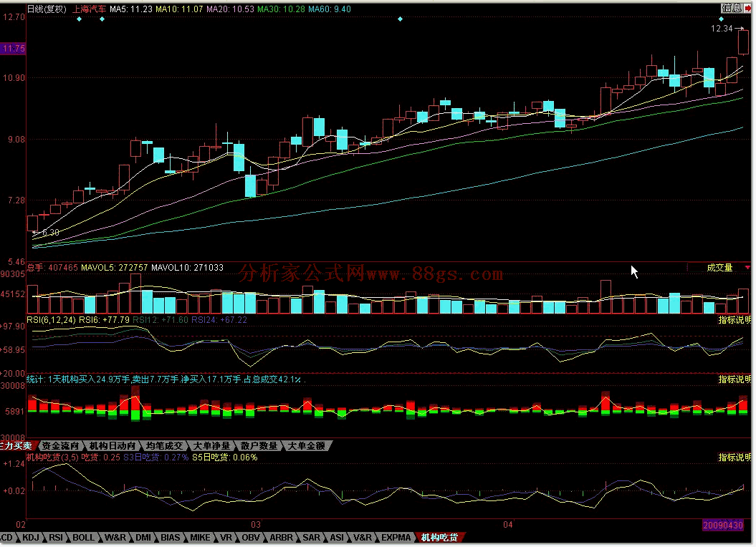Screen dimensions: 756x547
Task: Select the EXPMA indicator tab
Action: (x=396, y=538)
